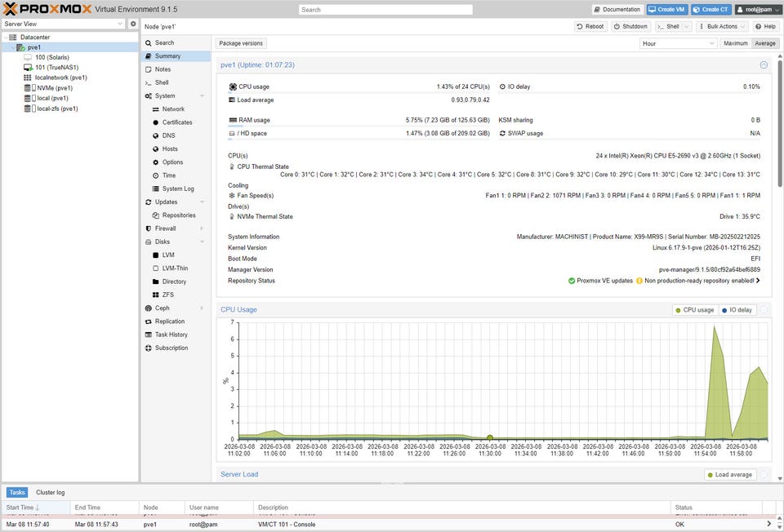Click the Shutdown button
Screen dimensions: 784x532
point(630,26)
